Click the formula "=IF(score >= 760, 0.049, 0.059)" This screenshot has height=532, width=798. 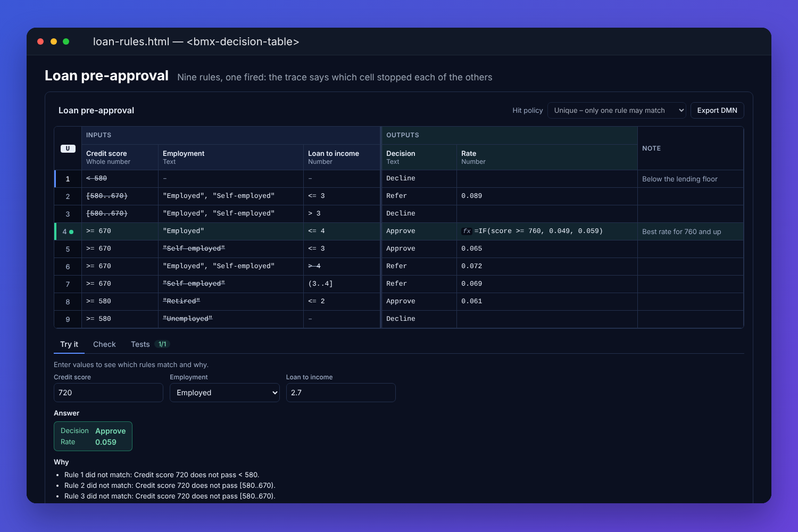click(538, 231)
